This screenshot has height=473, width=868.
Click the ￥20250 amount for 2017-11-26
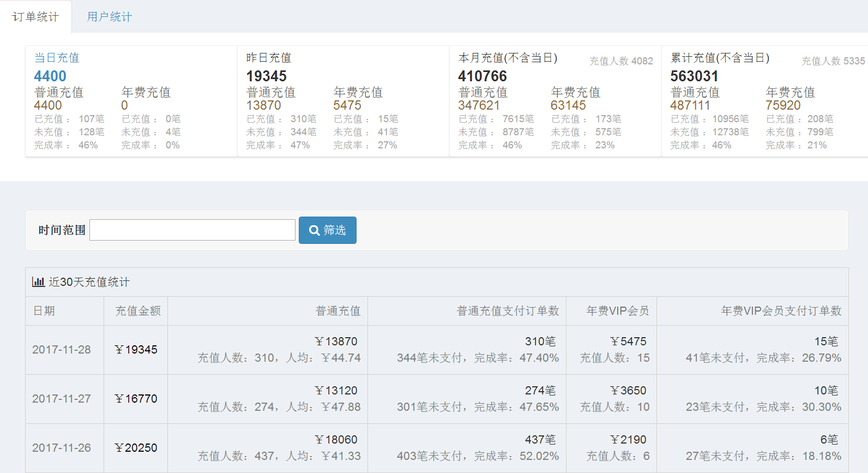point(136,448)
